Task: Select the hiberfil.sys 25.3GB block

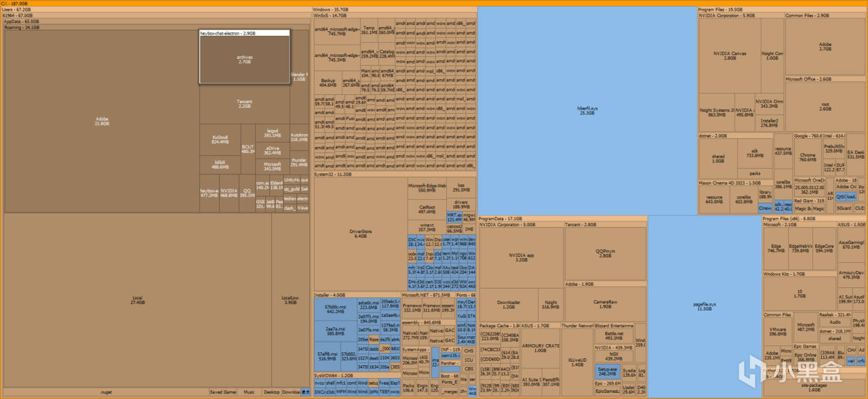Action: (587, 111)
